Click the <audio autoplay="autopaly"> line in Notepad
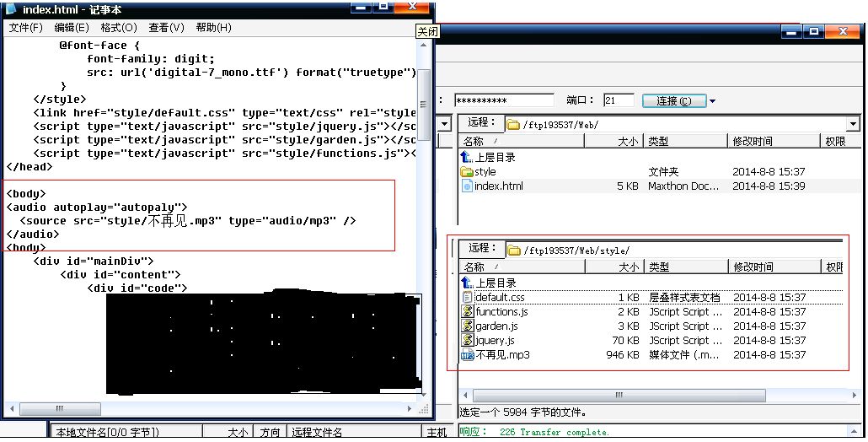Screen dimensions: 868x442 tap(97, 208)
